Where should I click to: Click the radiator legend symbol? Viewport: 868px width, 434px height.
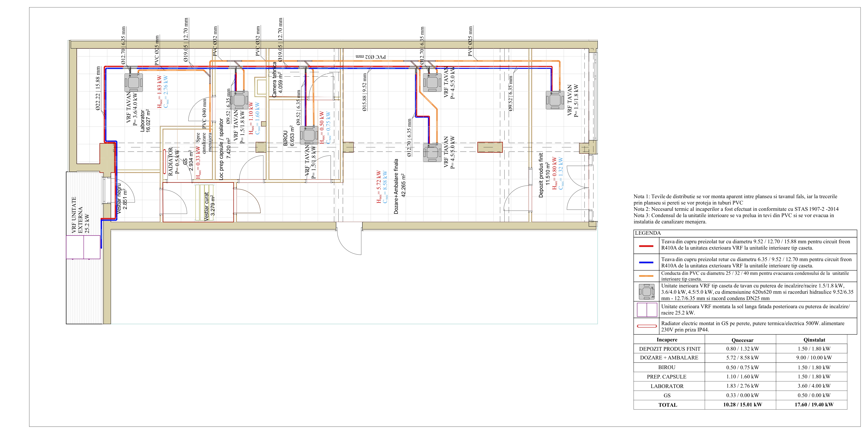[647, 326]
